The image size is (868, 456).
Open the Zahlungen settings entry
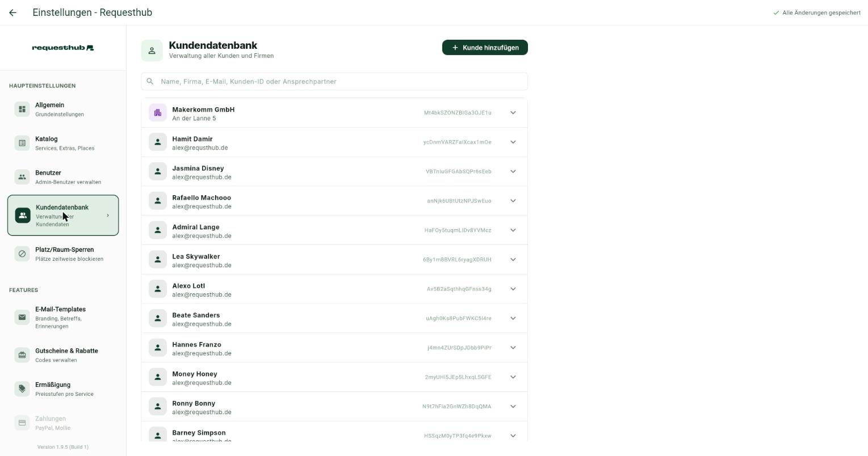[63, 423]
